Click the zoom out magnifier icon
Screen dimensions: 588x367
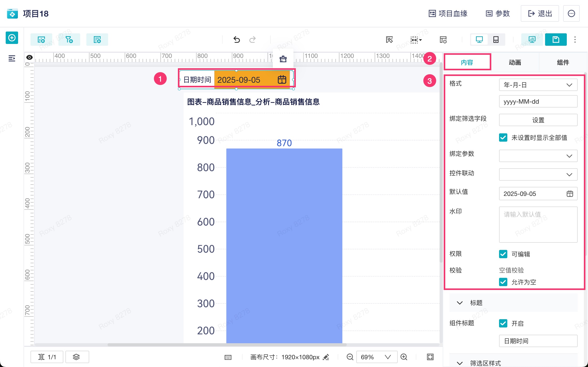pos(350,357)
